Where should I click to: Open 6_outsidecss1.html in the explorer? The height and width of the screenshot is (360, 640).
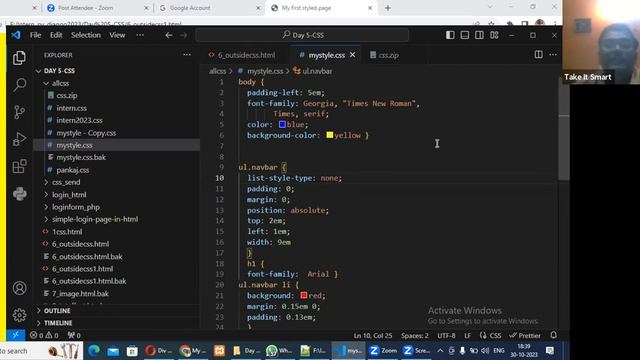82,269
